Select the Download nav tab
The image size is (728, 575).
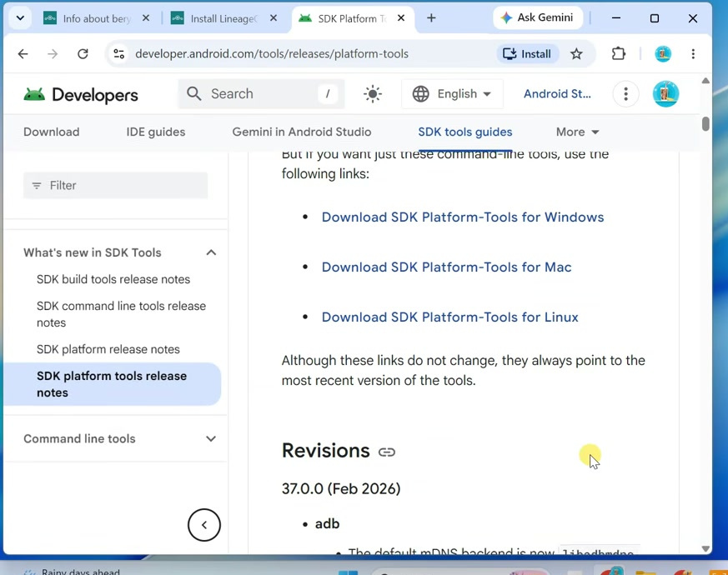click(52, 132)
